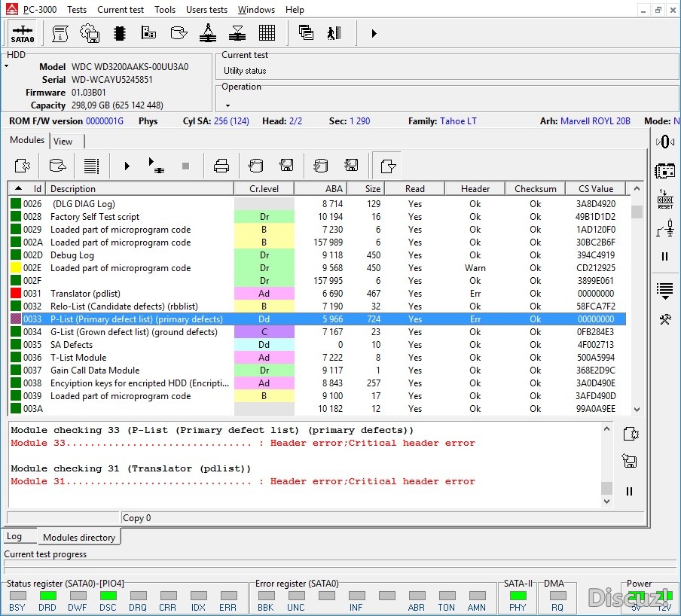This screenshot has width=681, height=616.
Task: Click the pink Ad level cell for Translator (pdlist)
Action: [x=264, y=294]
